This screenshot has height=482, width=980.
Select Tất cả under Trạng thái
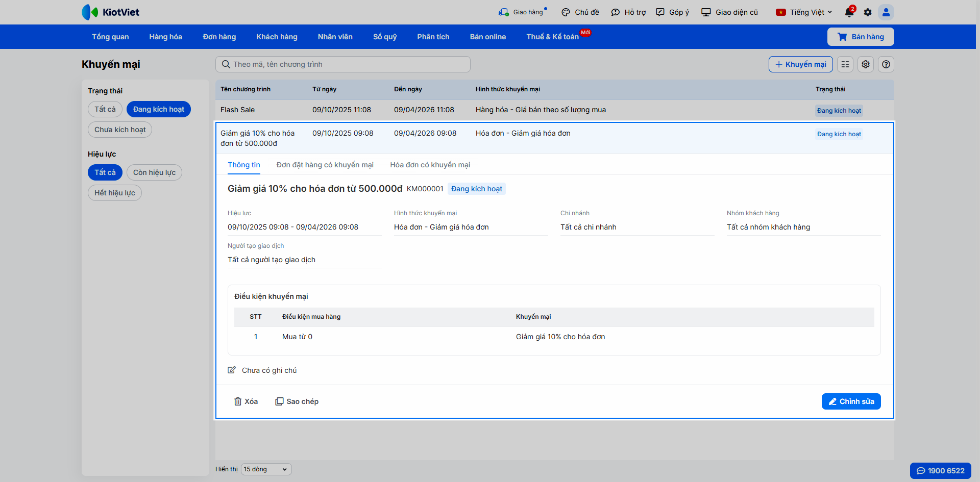(105, 109)
